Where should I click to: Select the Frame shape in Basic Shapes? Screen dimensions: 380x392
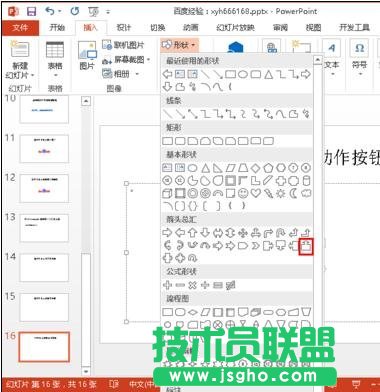[x=230, y=181]
